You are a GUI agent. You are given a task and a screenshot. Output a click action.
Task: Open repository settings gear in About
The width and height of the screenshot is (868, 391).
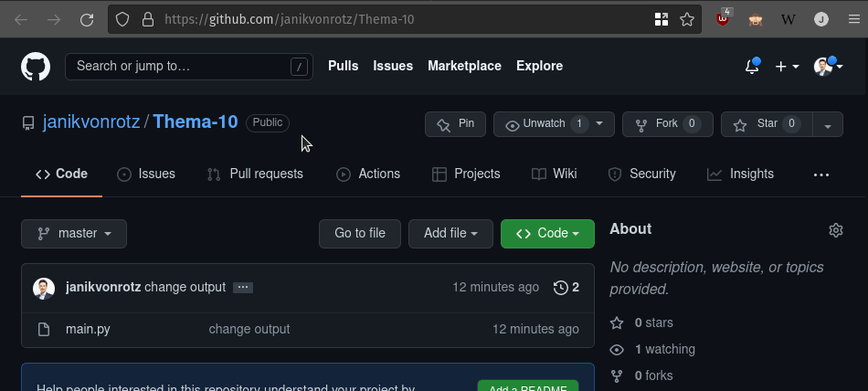pyautogui.click(x=836, y=230)
